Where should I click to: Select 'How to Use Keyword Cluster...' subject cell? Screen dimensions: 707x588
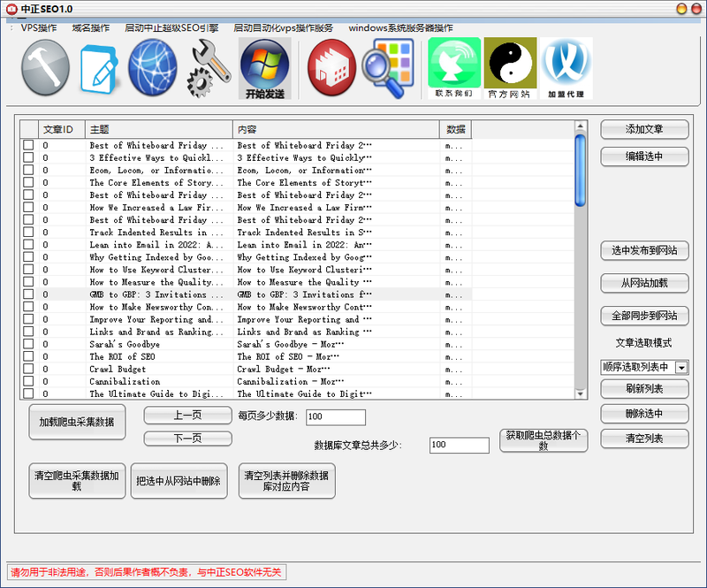pos(159,270)
